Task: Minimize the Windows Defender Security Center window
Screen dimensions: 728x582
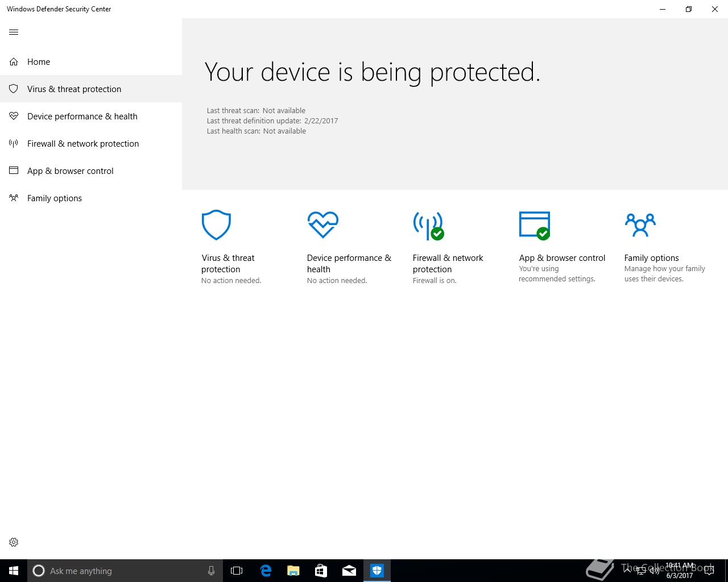Action: point(663,9)
